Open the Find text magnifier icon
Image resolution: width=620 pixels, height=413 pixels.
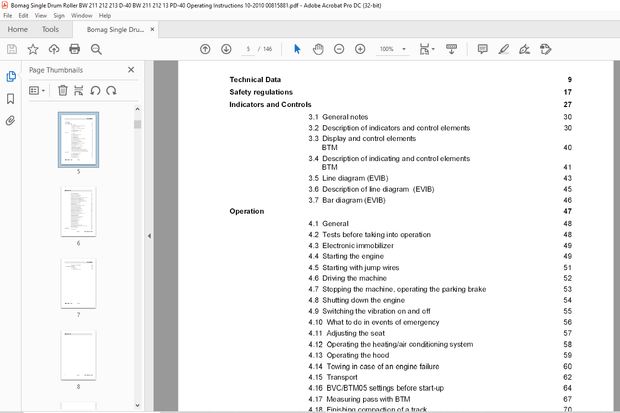(x=96, y=49)
